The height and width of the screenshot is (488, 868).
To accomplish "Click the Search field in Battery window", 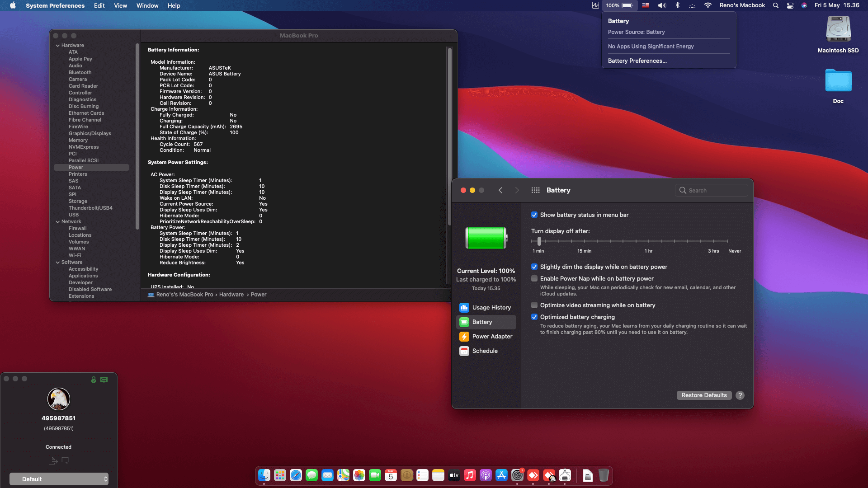I will point(712,190).
